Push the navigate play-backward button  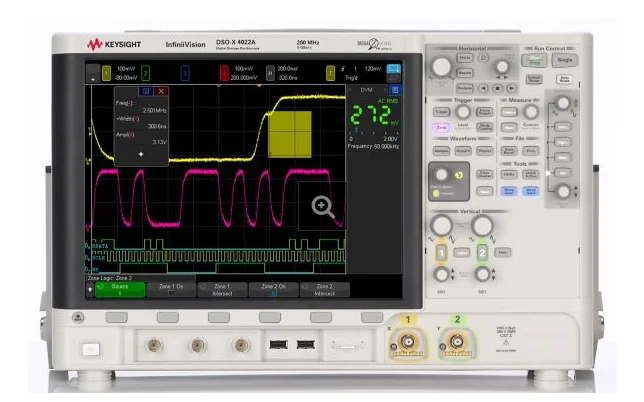484,88
